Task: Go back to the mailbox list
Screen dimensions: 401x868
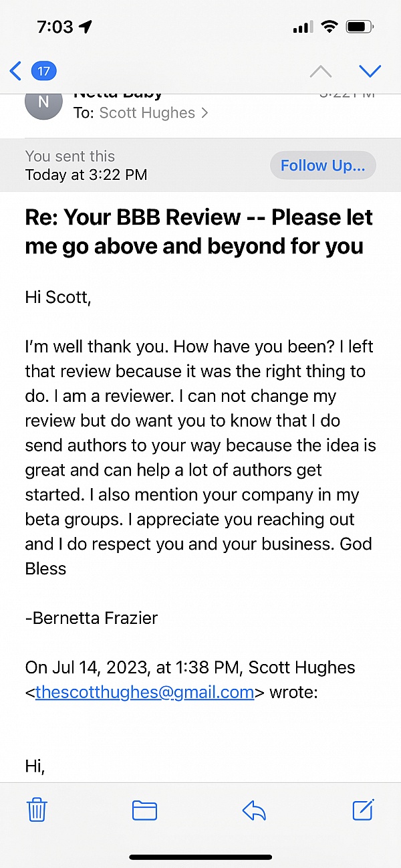Action: click(16, 71)
